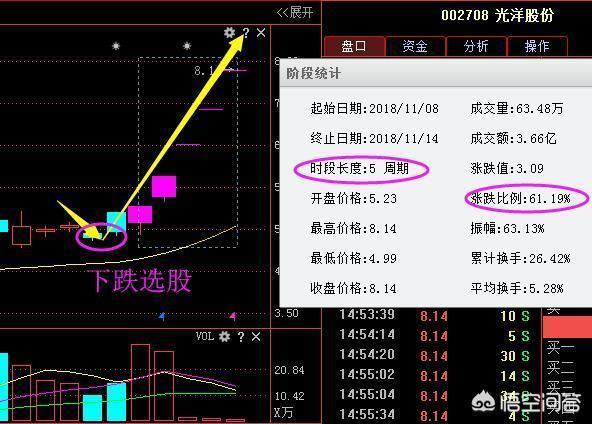Switch to the 资金 tab
This screenshot has height=424, width=592.
click(x=415, y=46)
